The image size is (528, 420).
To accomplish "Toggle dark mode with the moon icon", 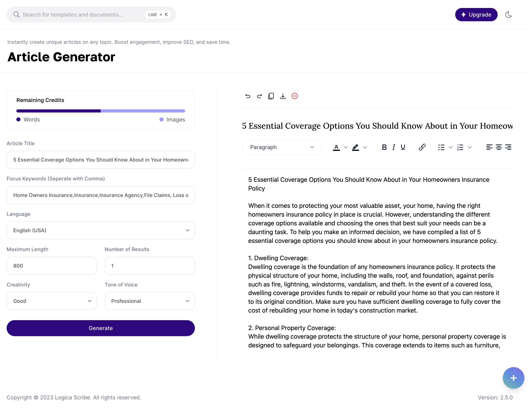I will coord(508,15).
